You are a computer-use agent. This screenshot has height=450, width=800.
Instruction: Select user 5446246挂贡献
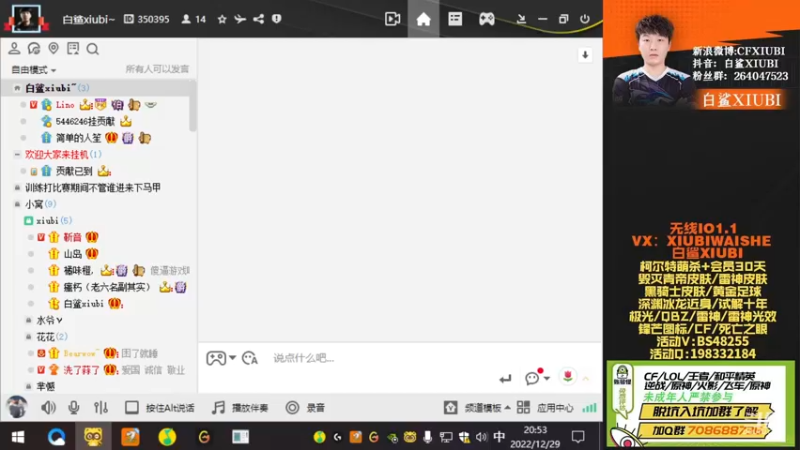[85, 121]
